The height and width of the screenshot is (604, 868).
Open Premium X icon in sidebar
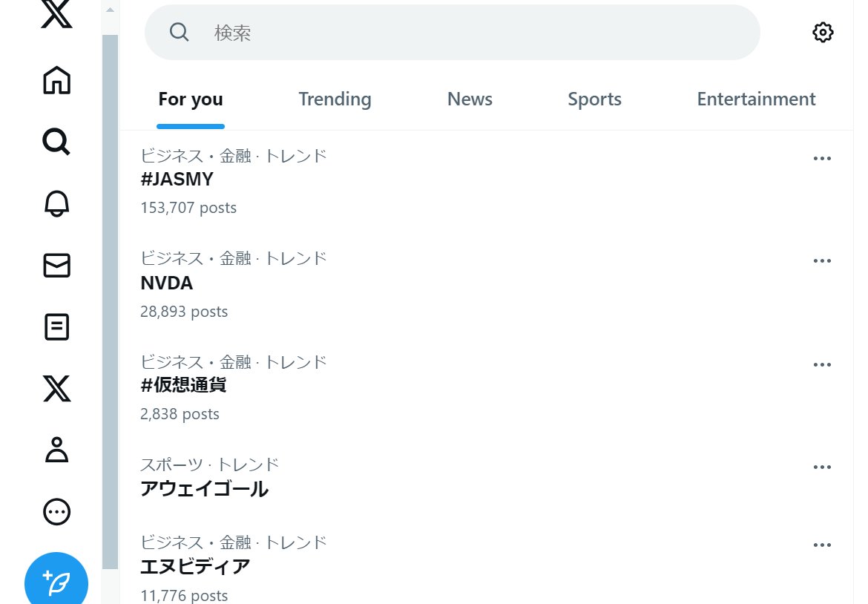[56, 388]
